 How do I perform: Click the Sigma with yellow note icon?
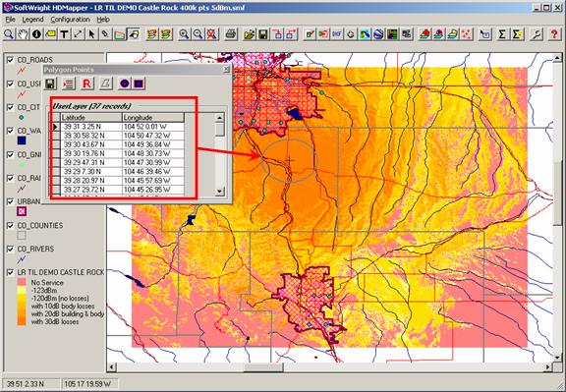(517, 34)
